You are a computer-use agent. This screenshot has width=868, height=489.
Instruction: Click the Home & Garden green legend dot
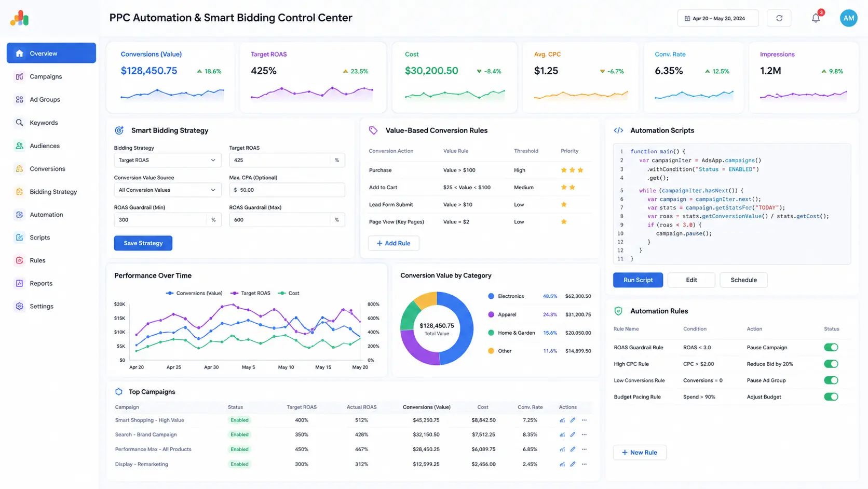point(491,333)
